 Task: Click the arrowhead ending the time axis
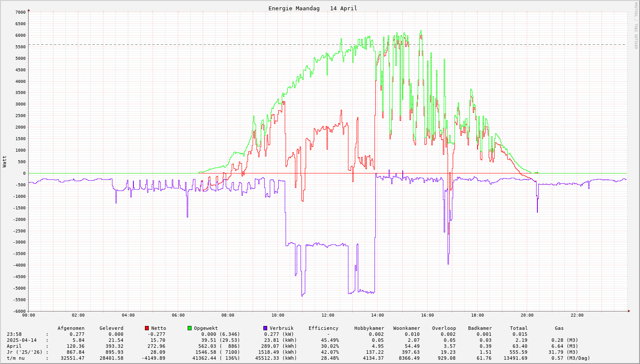click(x=629, y=311)
